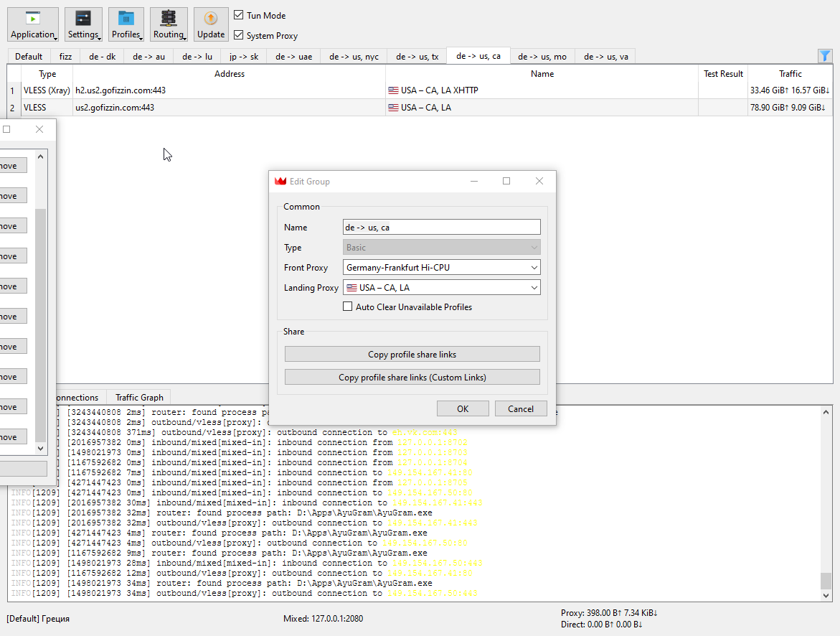
Task: Click the left window vertical scrollbar thumb
Action: (x=41, y=325)
